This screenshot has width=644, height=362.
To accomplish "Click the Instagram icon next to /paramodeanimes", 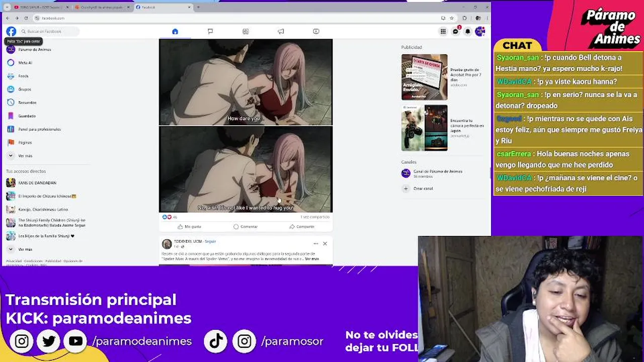I will tap(22, 341).
